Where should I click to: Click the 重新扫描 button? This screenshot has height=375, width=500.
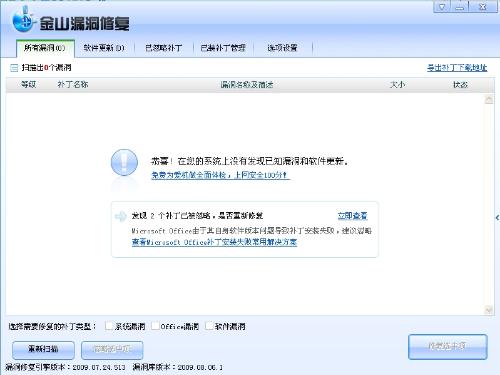point(43,350)
